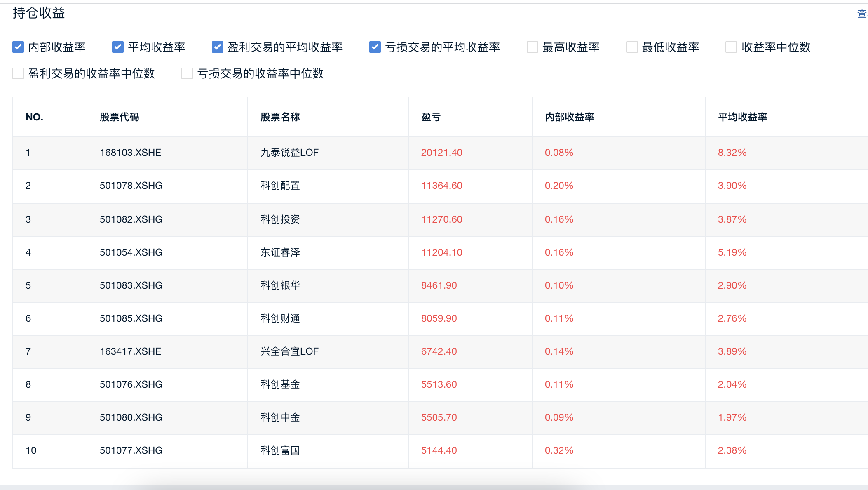This screenshot has height=490, width=868.
Task: Enable the 最高收益率 checkbox
Action: click(533, 47)
